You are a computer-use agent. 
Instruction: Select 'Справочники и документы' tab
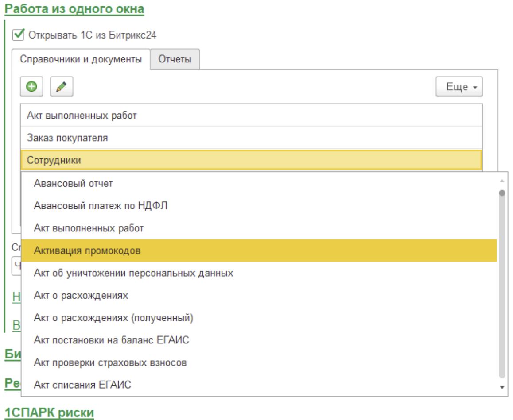(x=81, y=59)
